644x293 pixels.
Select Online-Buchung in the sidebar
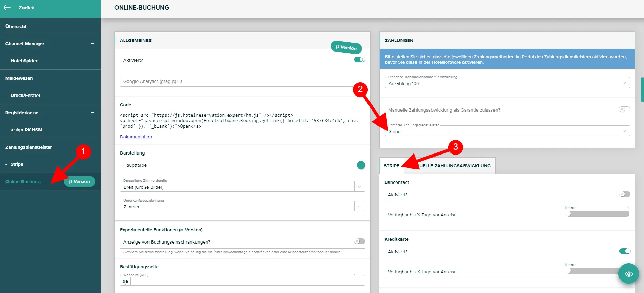click(x=23, y=181)
